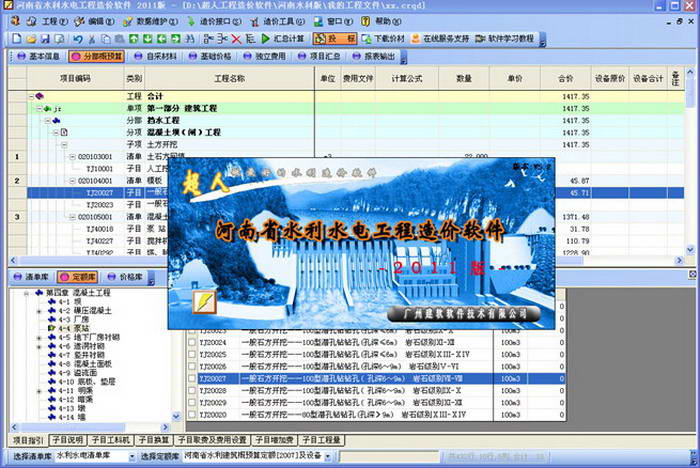Click the tree structure icon before play button
The image size is (700, 468).
click(x=250, y=39)
